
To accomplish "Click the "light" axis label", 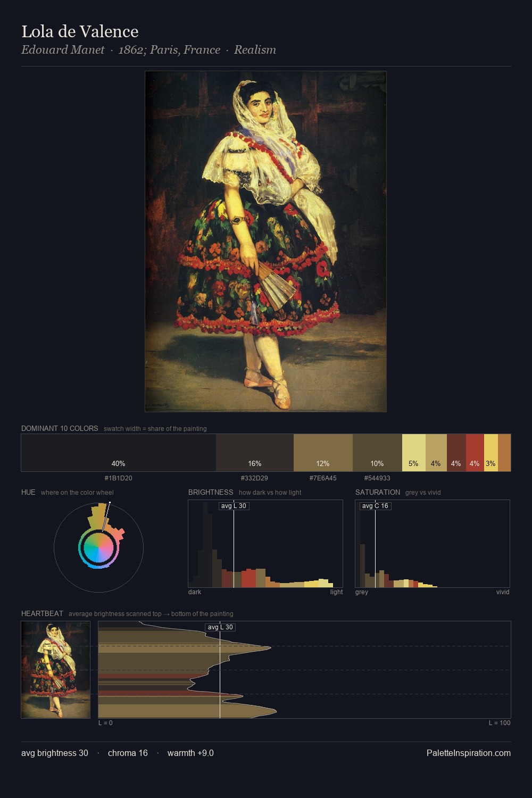I will click(x=336, y=592).
